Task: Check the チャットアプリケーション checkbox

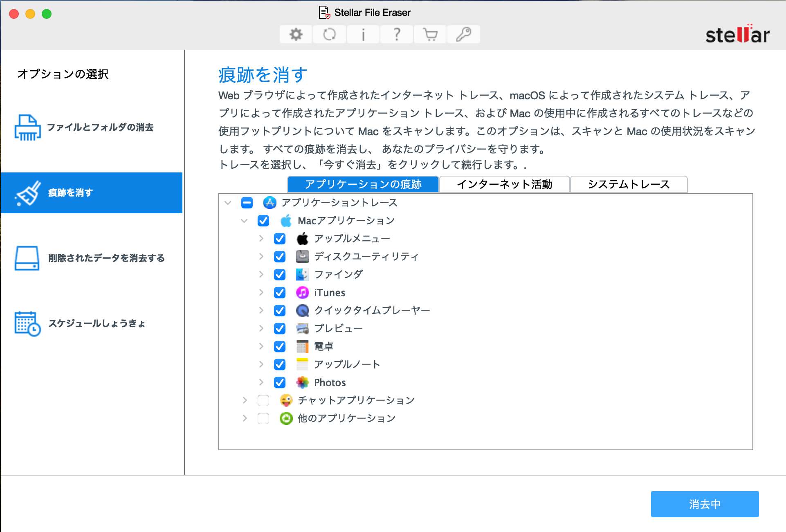Action: [x=263, y=400]
